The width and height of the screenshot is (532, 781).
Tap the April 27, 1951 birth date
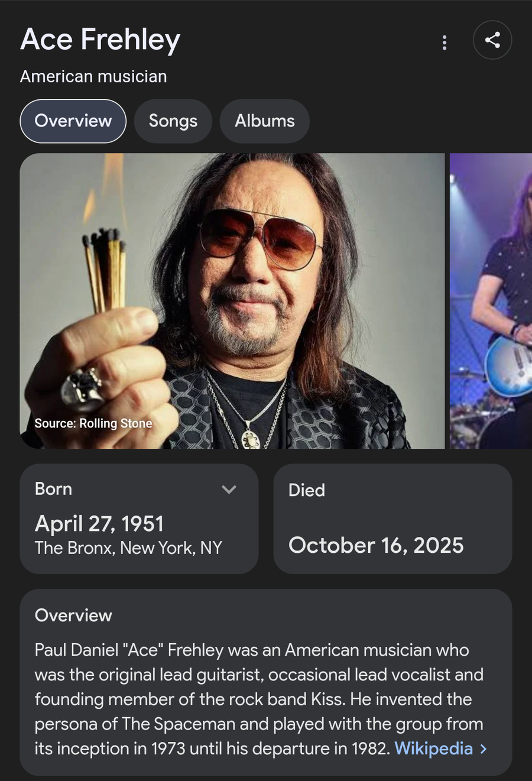click(99, 524)
